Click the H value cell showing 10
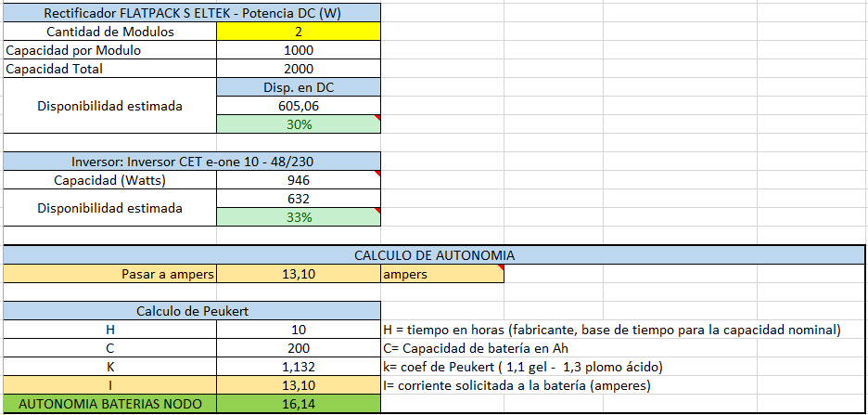The height and width of the screenshot is (415, 868). (x=299, y=330)
